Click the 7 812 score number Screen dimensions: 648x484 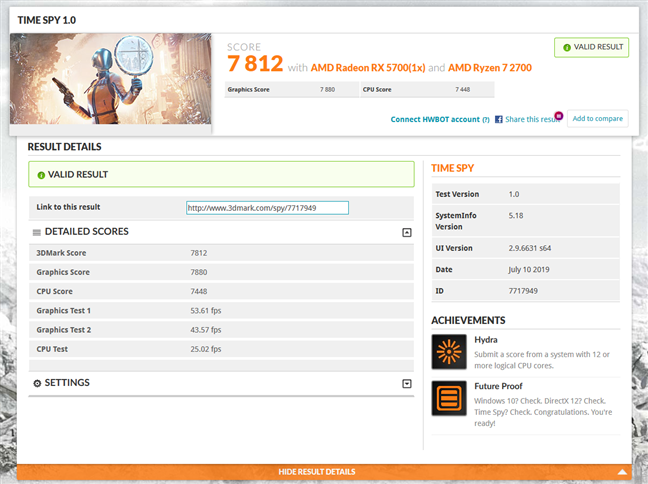coord(255,64)
